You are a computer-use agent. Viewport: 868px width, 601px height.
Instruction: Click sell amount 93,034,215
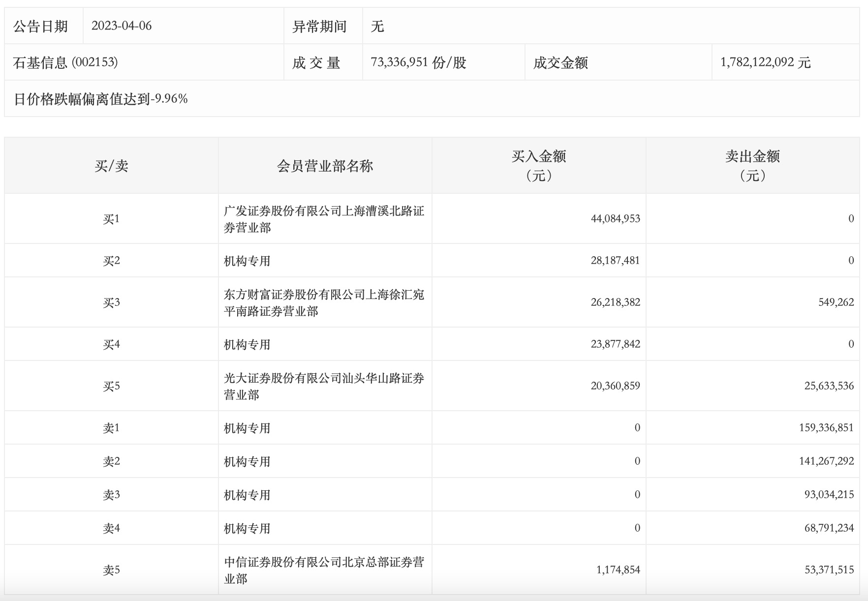(829, 495)
